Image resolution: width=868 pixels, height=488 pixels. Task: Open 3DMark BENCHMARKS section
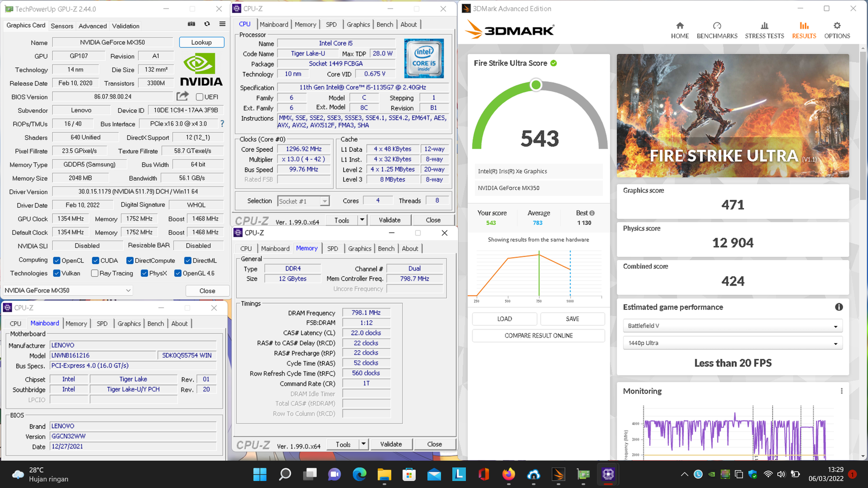pos(717,30)
